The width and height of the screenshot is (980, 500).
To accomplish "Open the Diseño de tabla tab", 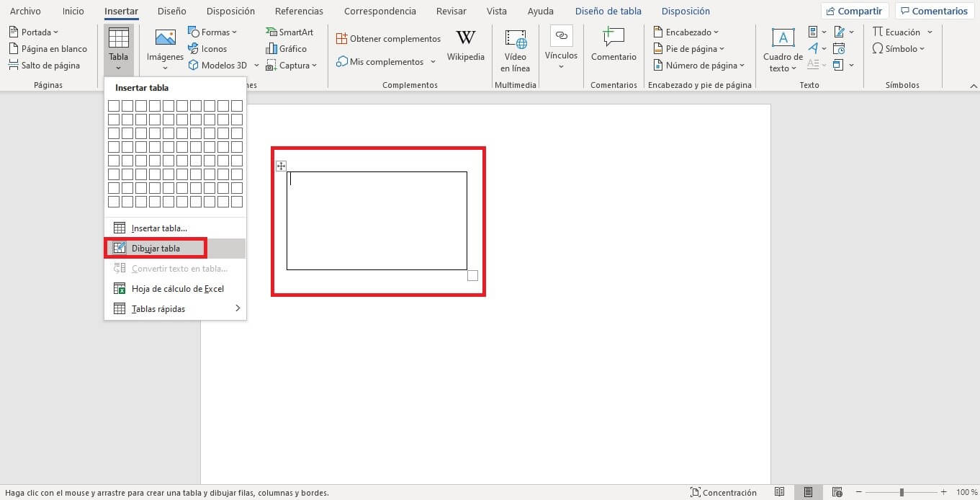I will [x=608, y=11].
